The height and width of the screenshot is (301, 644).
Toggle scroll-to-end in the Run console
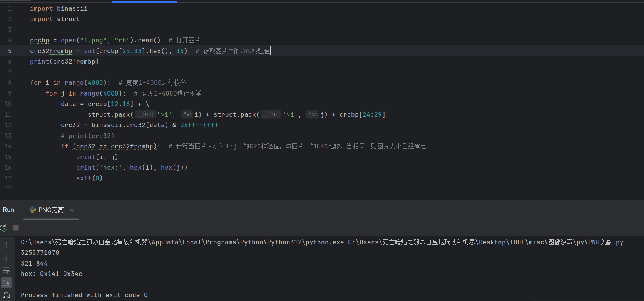(x=6, y=283)
